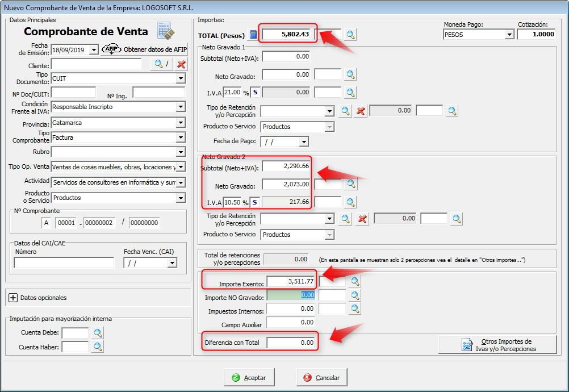Click the magnifier next to Impuestos Internos
The width and height of the screenshot is (569, 392).
coord(355,308)
